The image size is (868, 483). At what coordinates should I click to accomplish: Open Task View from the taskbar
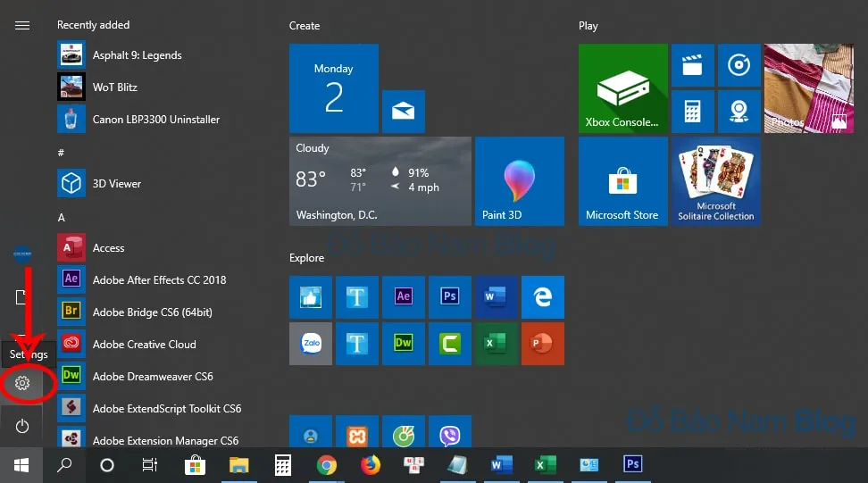pyautogui.click(x=150, y=465)
